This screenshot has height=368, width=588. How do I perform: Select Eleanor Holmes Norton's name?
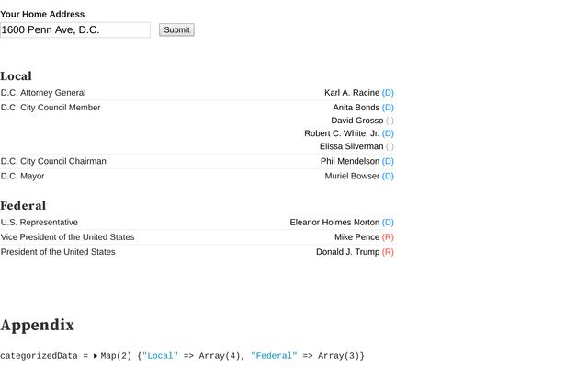334,222
